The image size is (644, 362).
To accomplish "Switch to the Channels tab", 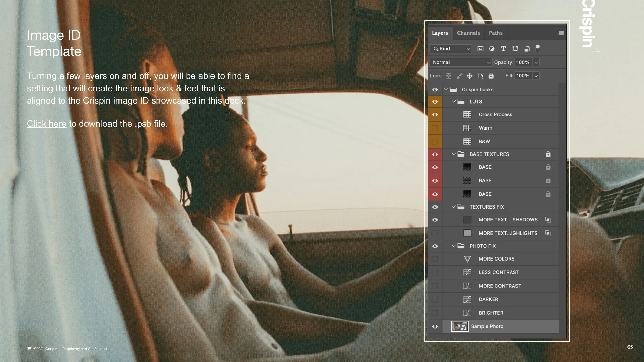I will (x=468, y=33).
